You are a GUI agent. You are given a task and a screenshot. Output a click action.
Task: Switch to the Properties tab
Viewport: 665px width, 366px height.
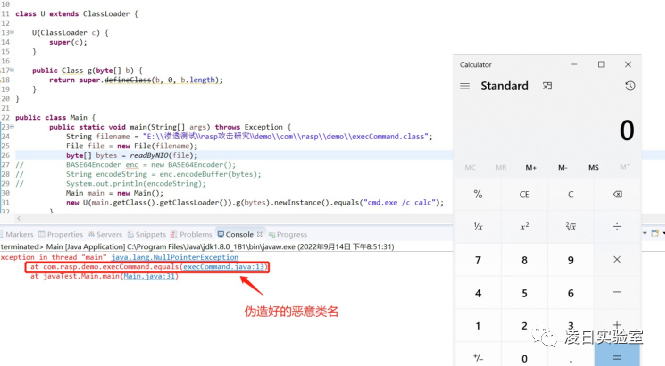tap(61, 235)
